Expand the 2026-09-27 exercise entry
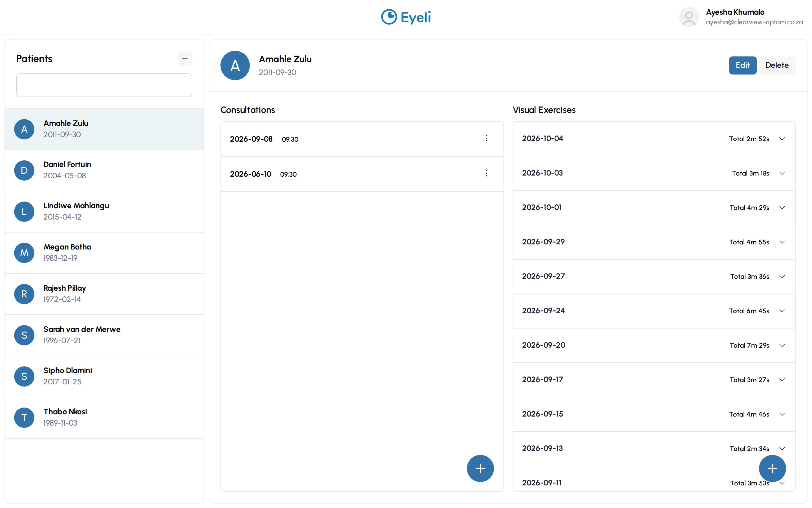The width and height of the screenshot is (812, 508). pyautogui.click(x=782, y=277)
